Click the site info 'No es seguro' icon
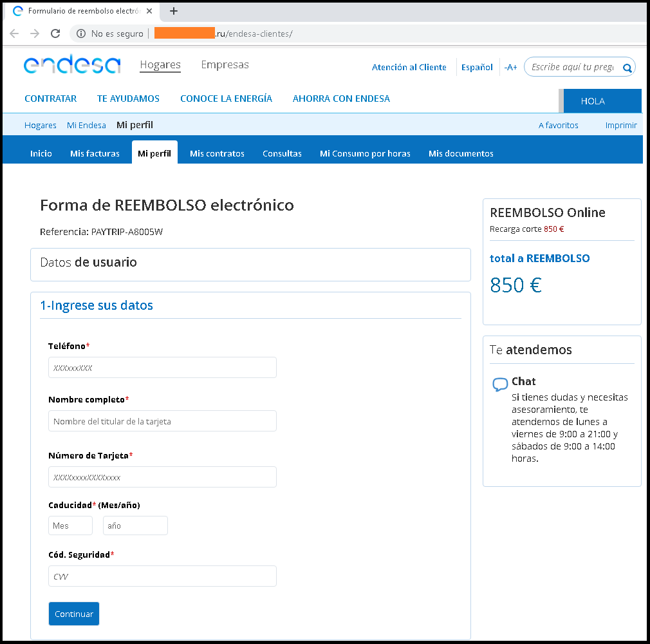The width and height of the screenshot is (650, 644). pos(81,33)
